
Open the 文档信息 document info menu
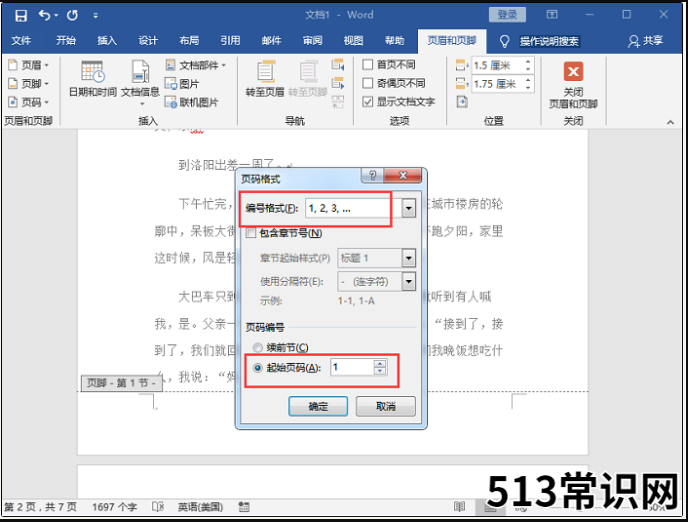(x=140, y=83)
